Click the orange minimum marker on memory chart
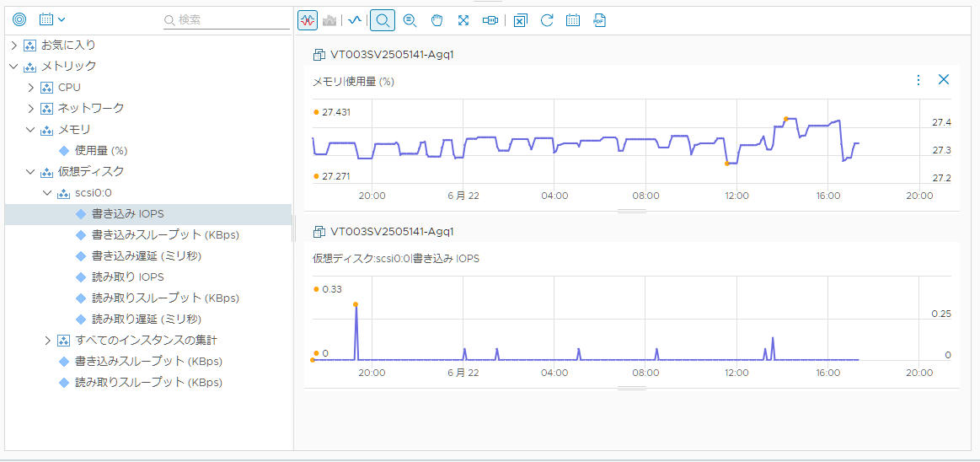 [727, 164]
